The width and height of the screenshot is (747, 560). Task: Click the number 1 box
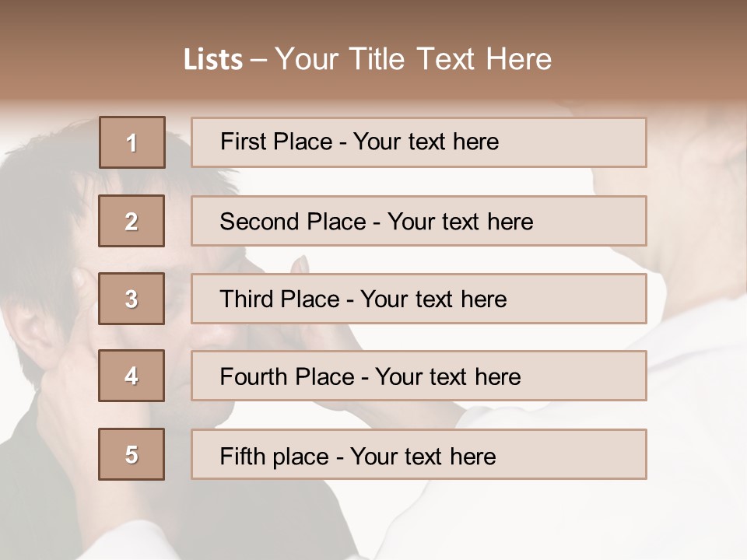(x=132, y=142)
